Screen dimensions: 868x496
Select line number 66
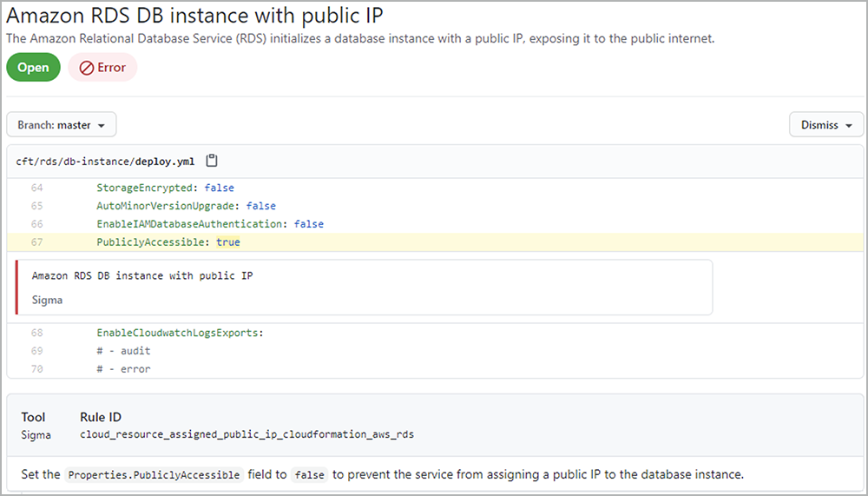[36, 224]
